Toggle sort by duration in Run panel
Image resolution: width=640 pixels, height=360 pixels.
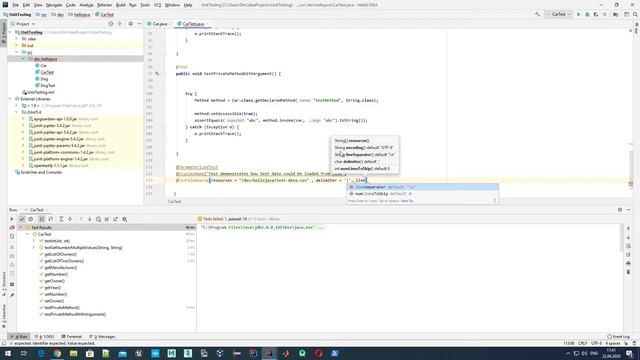click(x=51, y=219)
